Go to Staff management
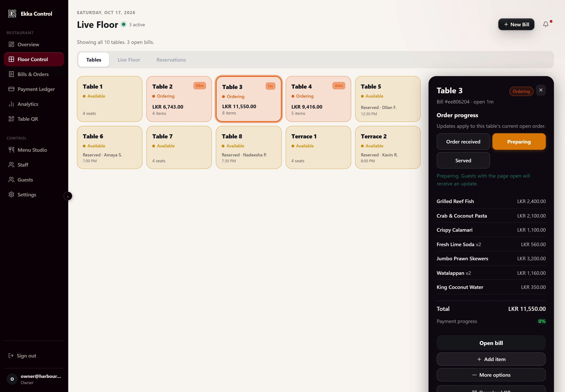Screen dimensions: 565x392 coord(34,165)
